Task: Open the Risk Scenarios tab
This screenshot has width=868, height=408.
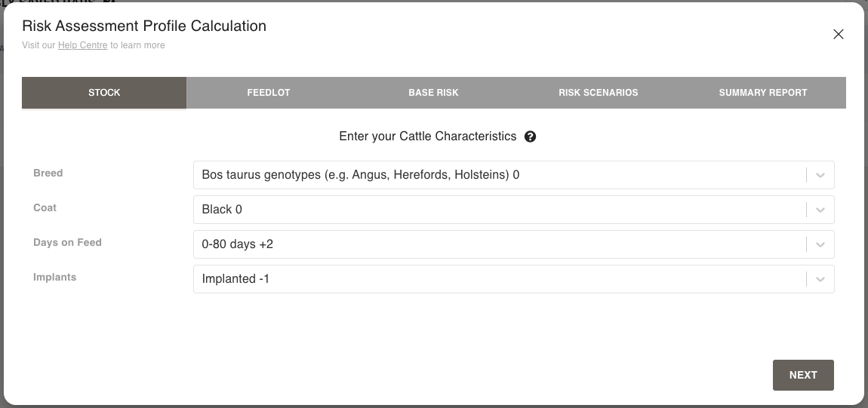Action: (x=598, y=93)
